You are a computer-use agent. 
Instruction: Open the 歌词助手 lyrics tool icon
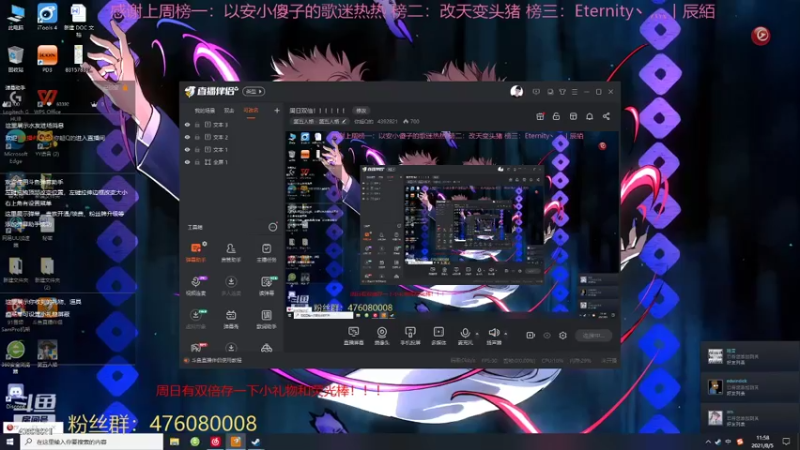(x=266, y=319)
